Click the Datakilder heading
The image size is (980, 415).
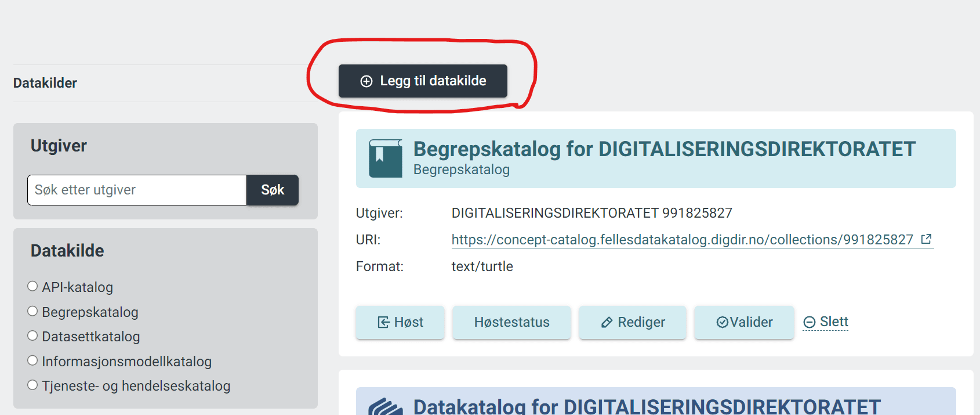click(45, 83)
